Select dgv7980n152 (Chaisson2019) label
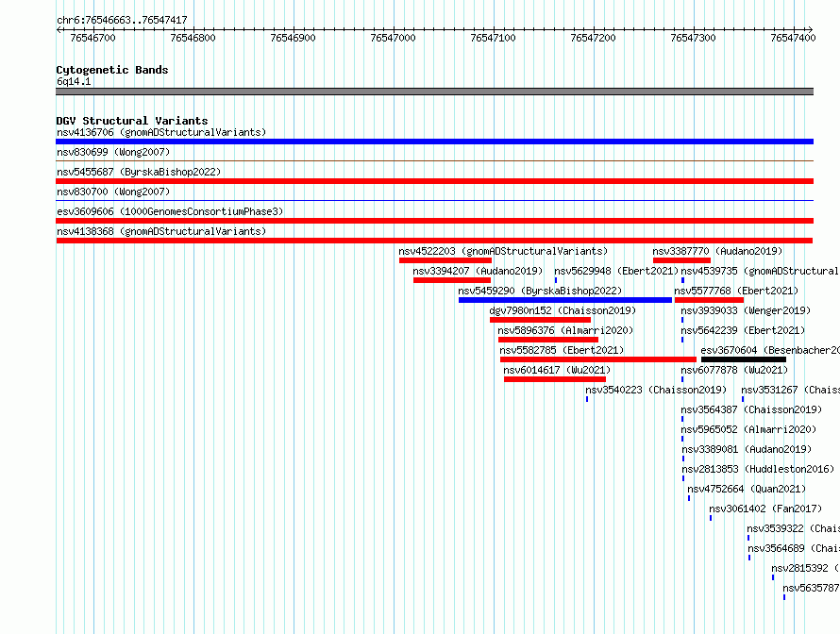Screen dimensions: 840x634 click(x=563, y=310)
